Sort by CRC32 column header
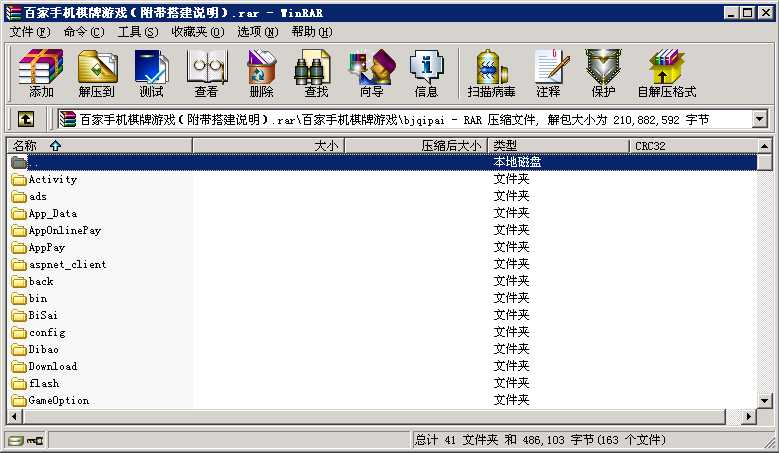The width and height of the screenshot is (779, 453). tap(694, 146)
